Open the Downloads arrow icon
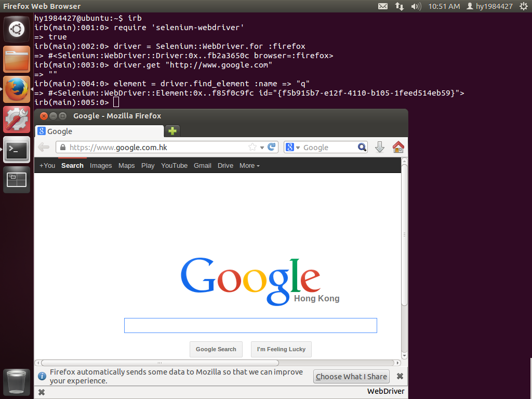Screen dimensions: 532x399 pos(380,147)
